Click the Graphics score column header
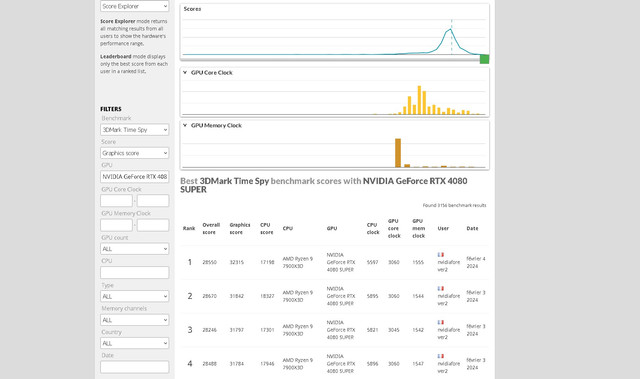Viewport: 640px width, 379px height. coord(240,228)
